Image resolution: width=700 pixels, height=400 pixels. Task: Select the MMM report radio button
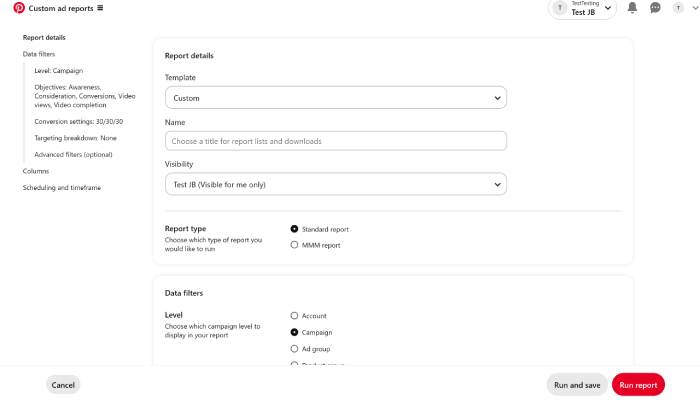point(294,245)
